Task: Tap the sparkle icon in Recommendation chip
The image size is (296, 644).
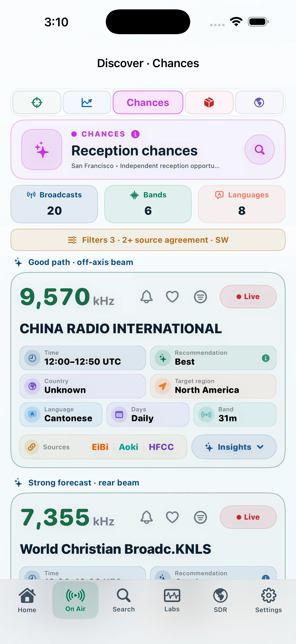Action: (163, 358)
